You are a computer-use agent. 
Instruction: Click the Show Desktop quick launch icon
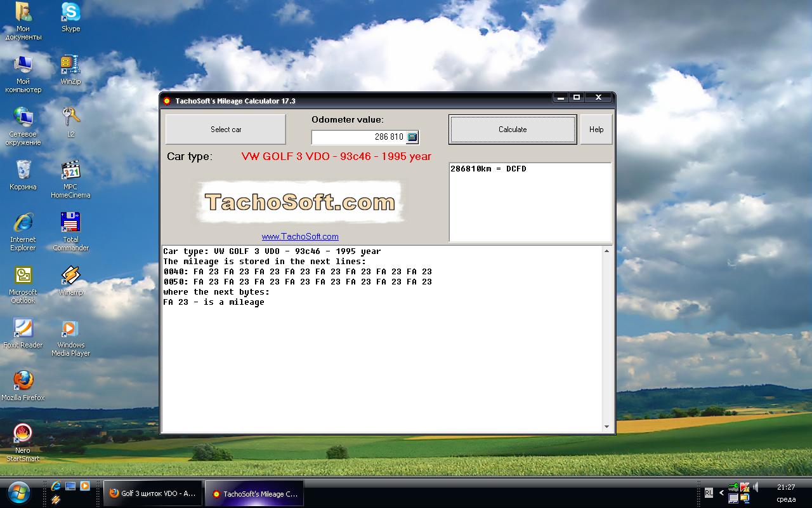pyautogui.click(x=70, y=486)
